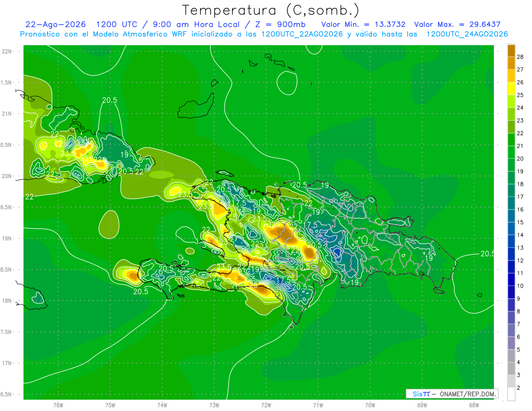532x411 pixels.
Task: Click the "21N" latitude axis label
Action: (7, 114)
